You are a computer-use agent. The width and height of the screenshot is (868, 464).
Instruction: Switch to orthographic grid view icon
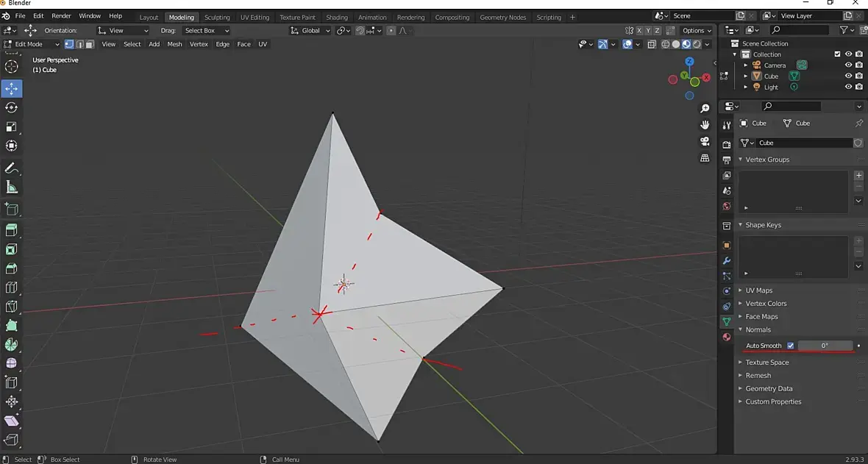705,158
